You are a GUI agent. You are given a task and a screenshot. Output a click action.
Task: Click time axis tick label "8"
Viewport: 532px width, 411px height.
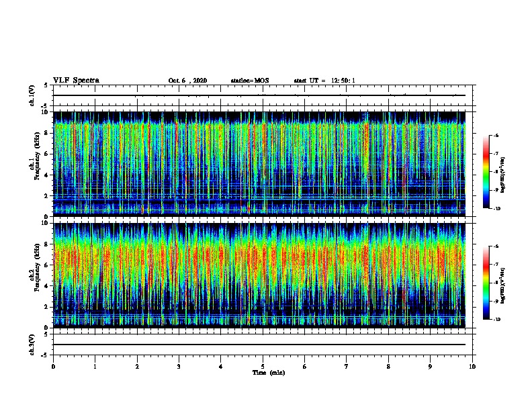coord(388,367)
